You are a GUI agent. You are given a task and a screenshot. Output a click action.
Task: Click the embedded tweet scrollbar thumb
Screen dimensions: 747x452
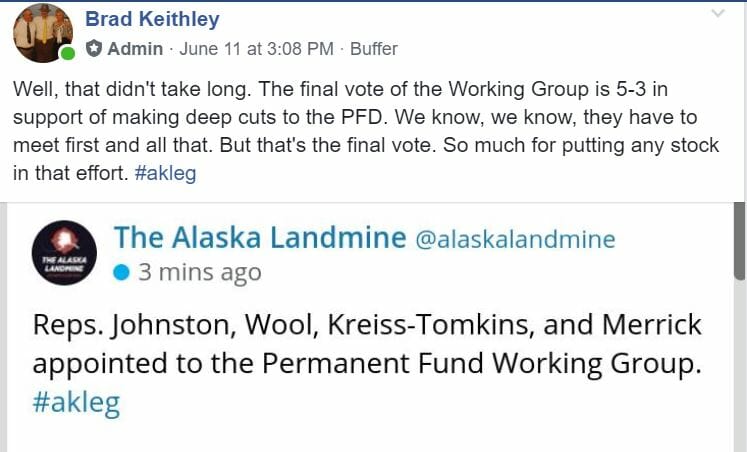tap(739, 241)
